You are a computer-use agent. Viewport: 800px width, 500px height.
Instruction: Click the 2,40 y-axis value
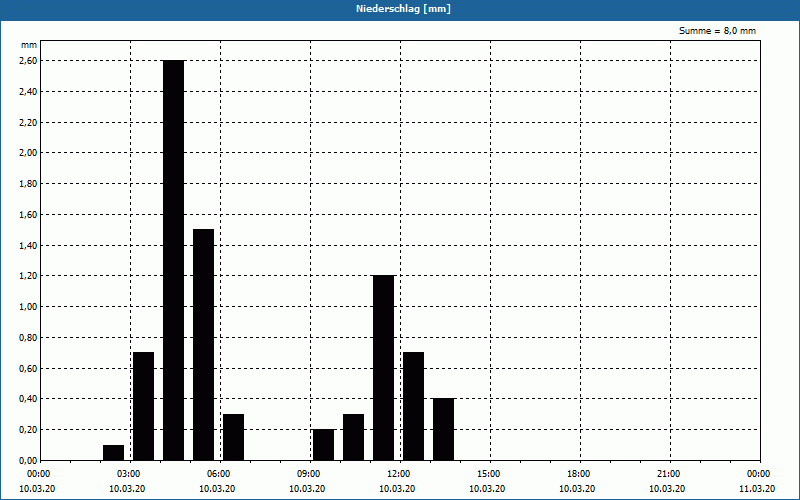pyautogui.click(x=28, y=91)
